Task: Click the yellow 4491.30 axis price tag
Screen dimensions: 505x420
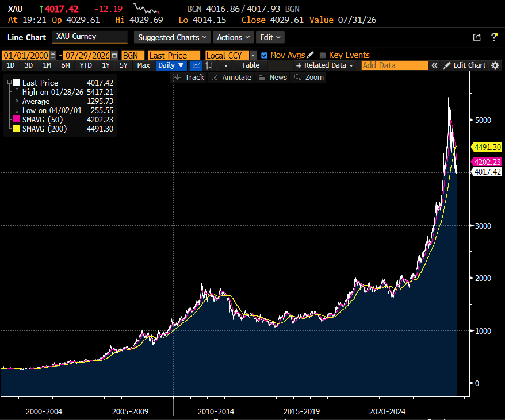Action: (x=487, y=147)
